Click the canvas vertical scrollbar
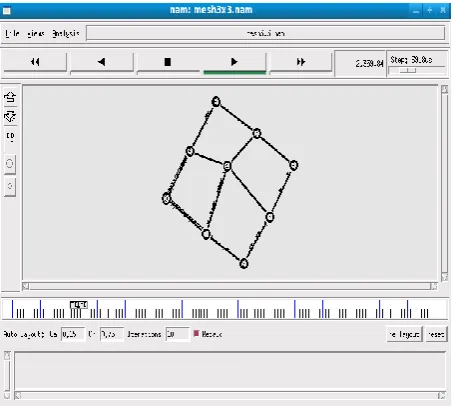Screen dimensions: 453x406 444,183
